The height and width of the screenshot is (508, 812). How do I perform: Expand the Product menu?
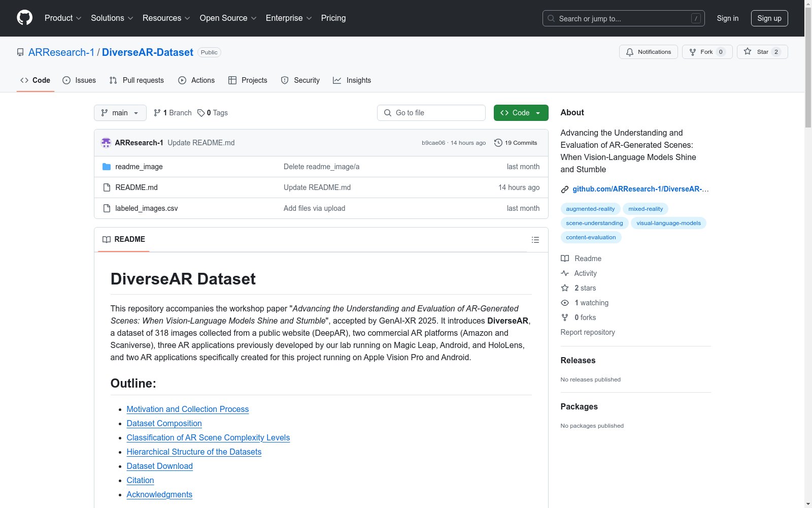[x=63, y=18]
